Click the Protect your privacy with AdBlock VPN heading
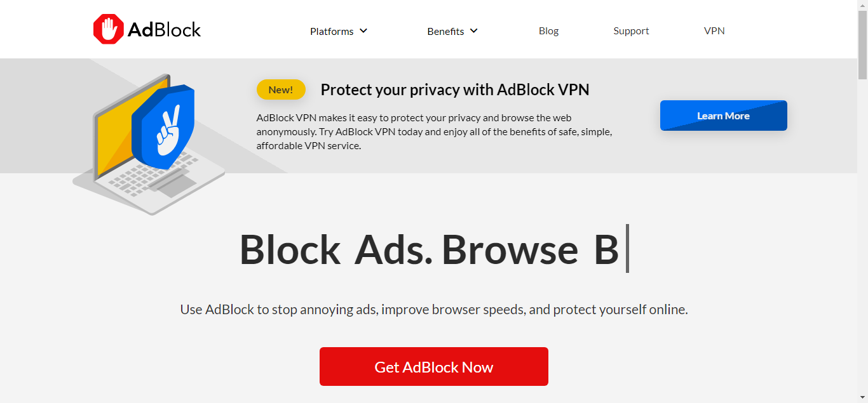 455,89
